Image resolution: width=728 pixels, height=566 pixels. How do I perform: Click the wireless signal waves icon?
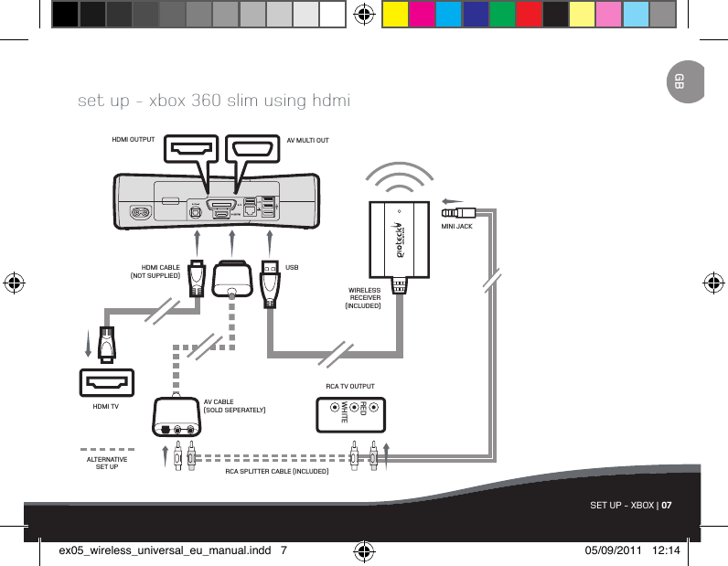coord(400,176)
